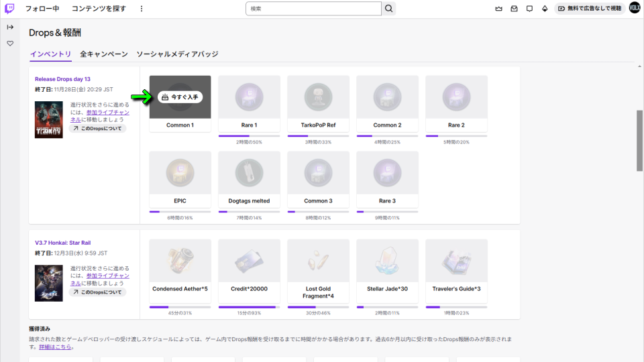
Task: Select the Stellar Jade*30 reward icon
Action: (387, 261)
